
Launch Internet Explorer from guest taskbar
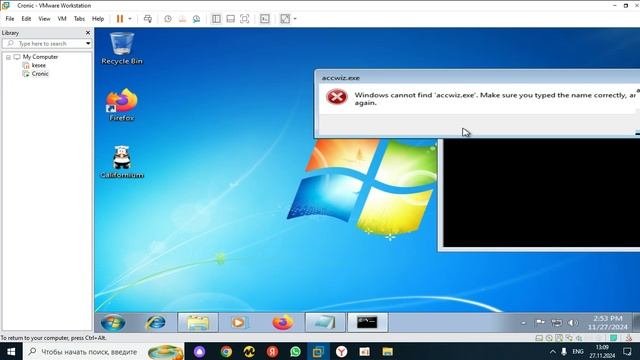click(x=156, y=323)
